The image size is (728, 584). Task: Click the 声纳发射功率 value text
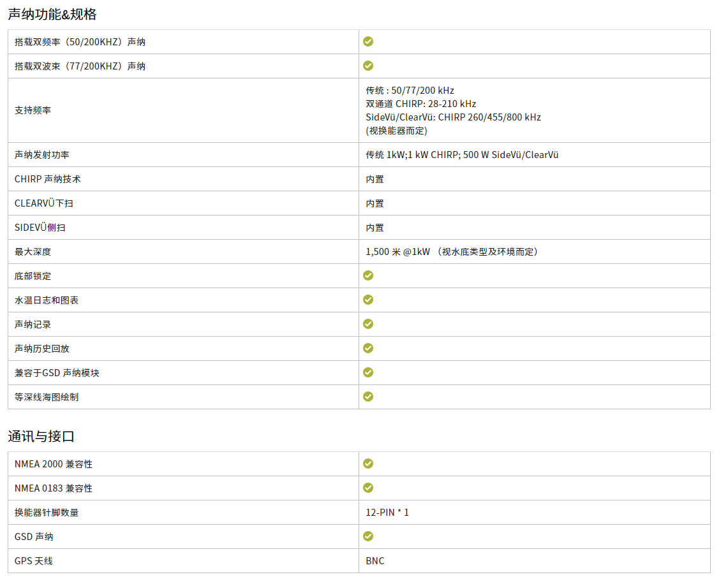tap(462, 155)
